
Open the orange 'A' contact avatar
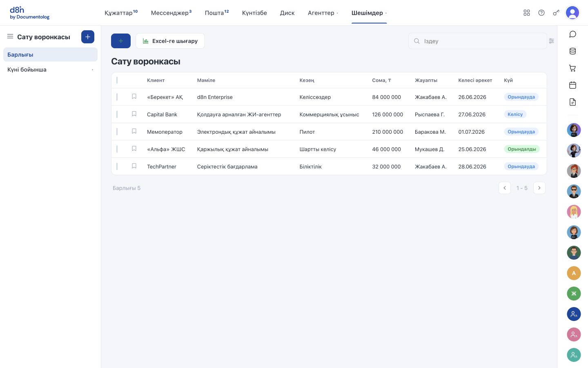point(574,273)
